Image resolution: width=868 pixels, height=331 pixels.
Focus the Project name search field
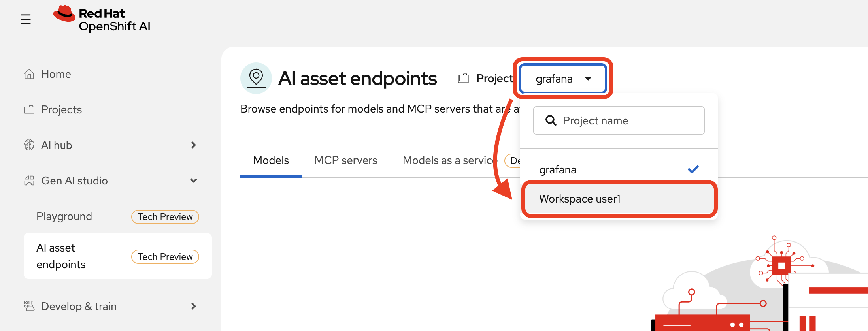[619, 120]
